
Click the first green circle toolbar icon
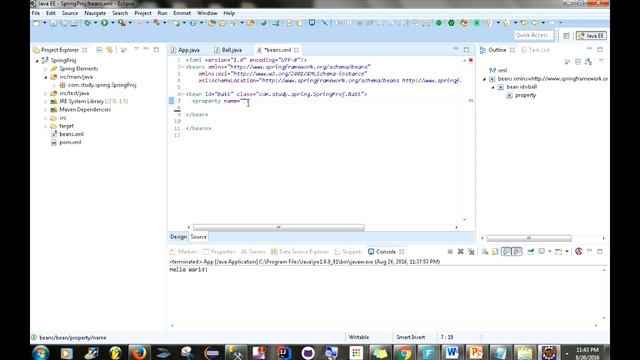pos(439,23)
